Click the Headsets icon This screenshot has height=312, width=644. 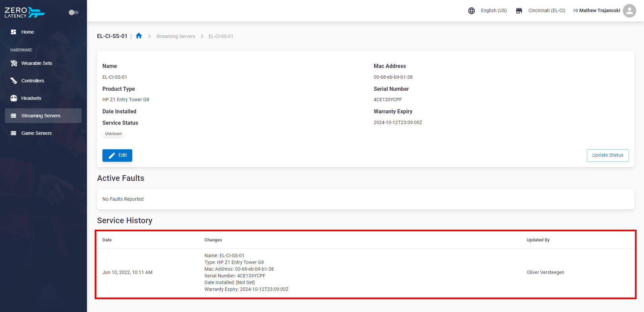click(14, 98)
